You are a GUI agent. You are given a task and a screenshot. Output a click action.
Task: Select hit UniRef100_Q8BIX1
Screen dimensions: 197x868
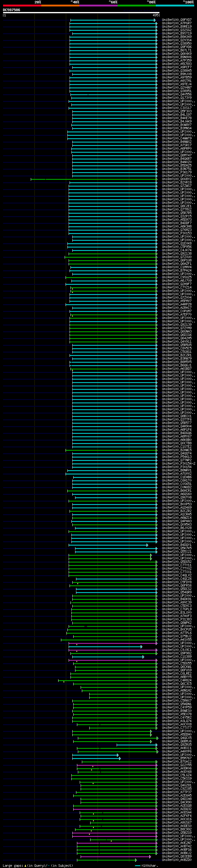click(x=176, y=416)
